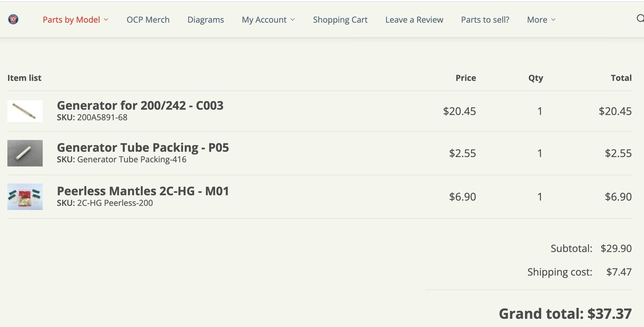Open the Shopping Cart page
This screenshot has width=644, height=327.
coord(340,19)
